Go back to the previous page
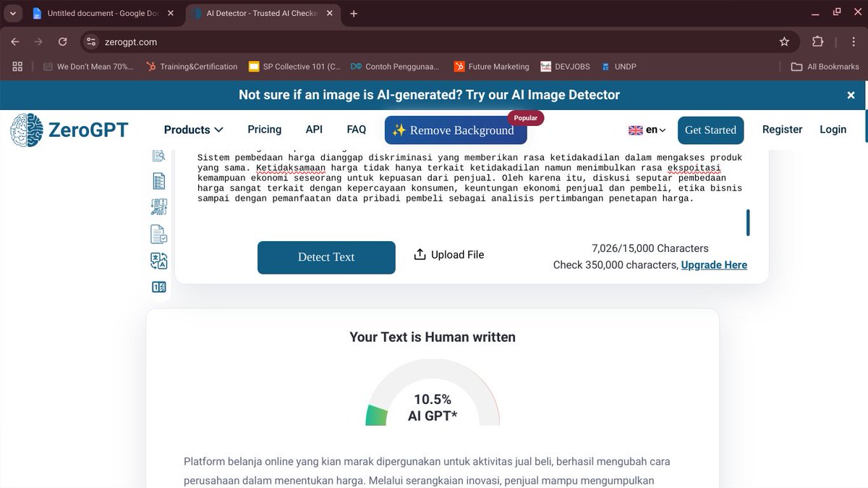The height and width of the screenshot is (488, 868). (x=15, y=42)
